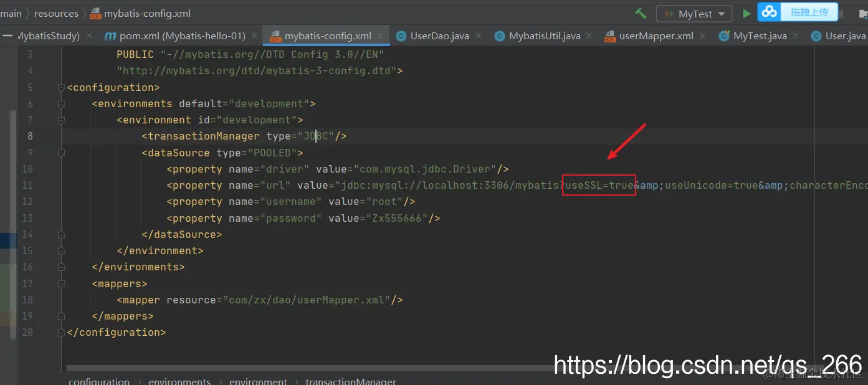Switch to the pom.xml (Mybatis-hello-01) tab
Image resolution: width=868 pixels, height=385 pixels.
click(182, 36)
